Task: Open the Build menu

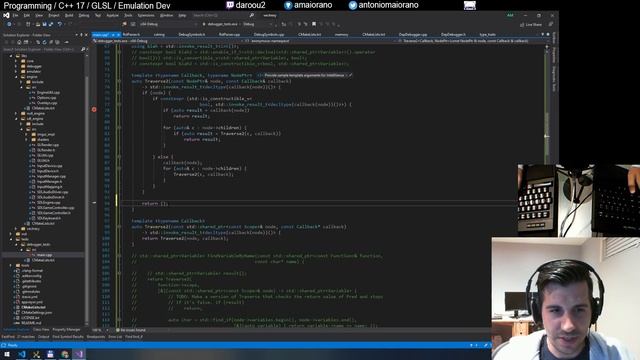Action: click(x=69, y=16)
